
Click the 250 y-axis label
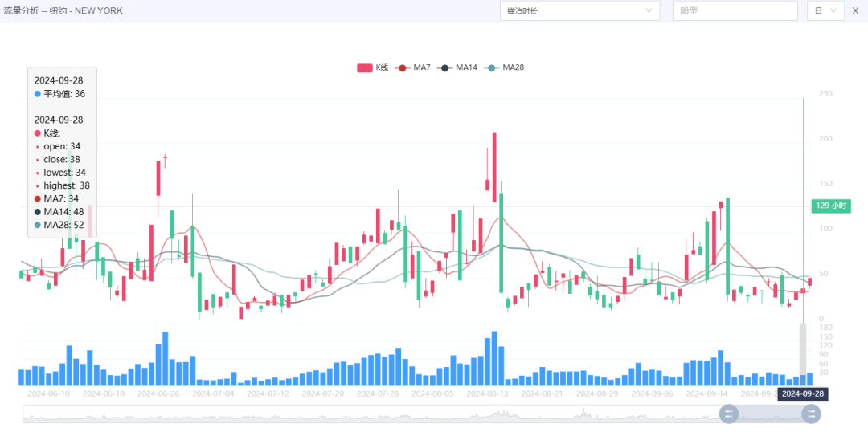click(x=825, y=93)
